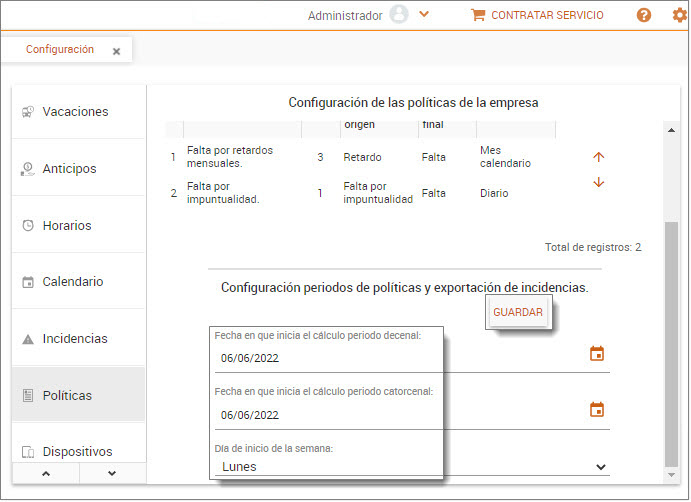Open the settings gear icon
Viewport: 691px width, 502px height.
coord(679,15)
